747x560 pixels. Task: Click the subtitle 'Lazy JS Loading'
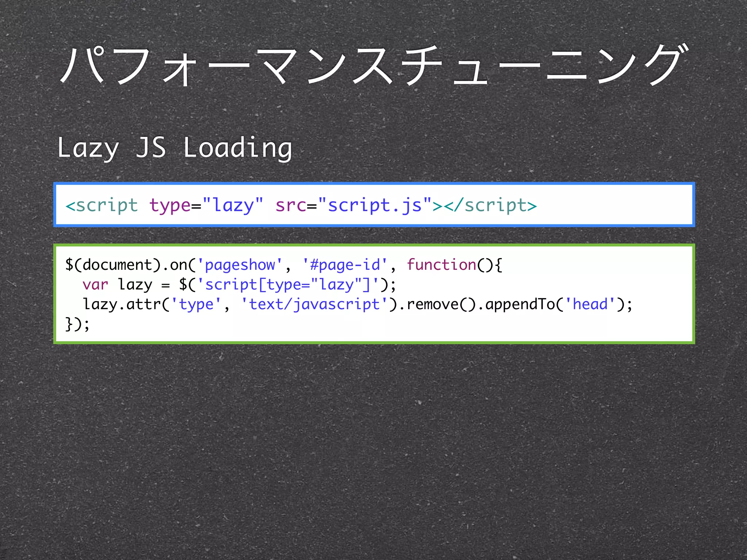click(175, 148)
